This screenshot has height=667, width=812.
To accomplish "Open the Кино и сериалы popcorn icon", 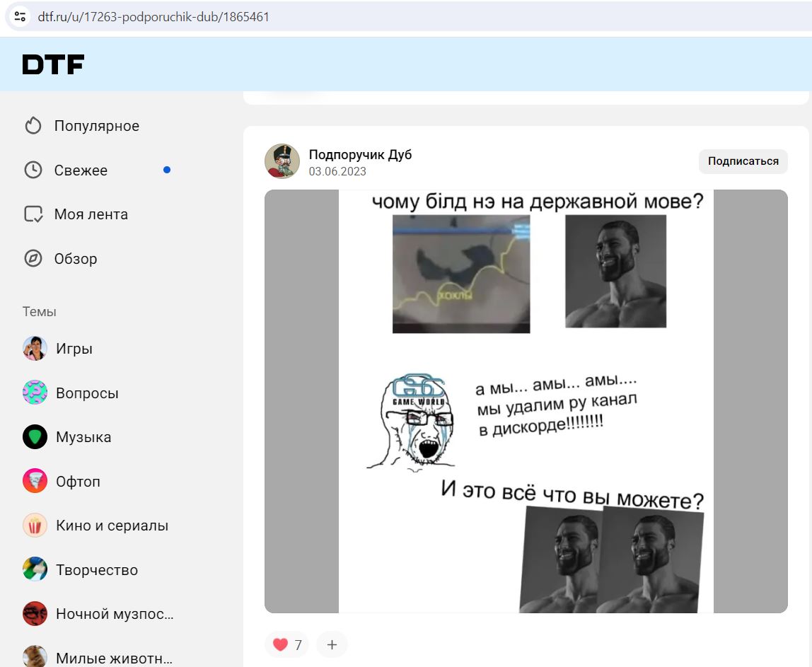I will (x=35, y=526).
